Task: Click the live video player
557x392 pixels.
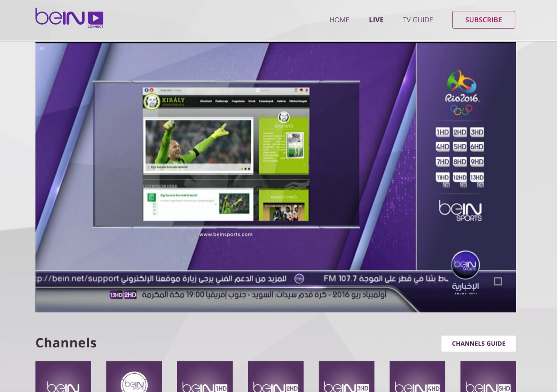Action: [276, 177]
